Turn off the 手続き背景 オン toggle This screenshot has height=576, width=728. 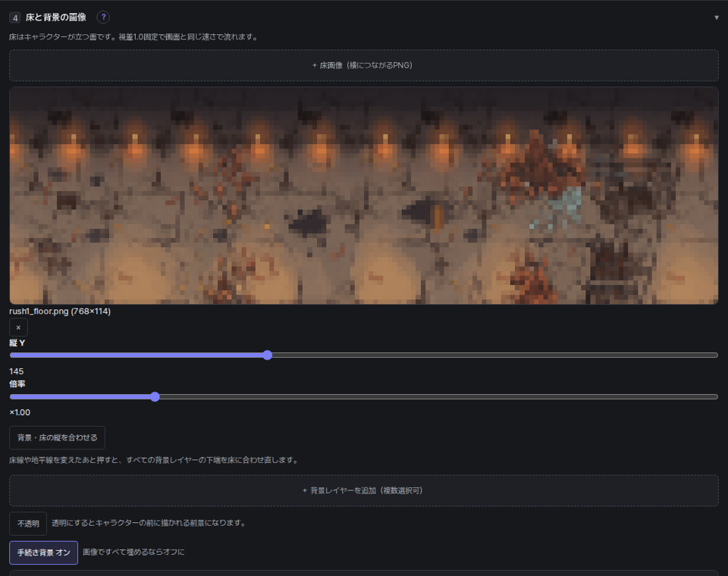pyautogui.click(x=44, y=553)
